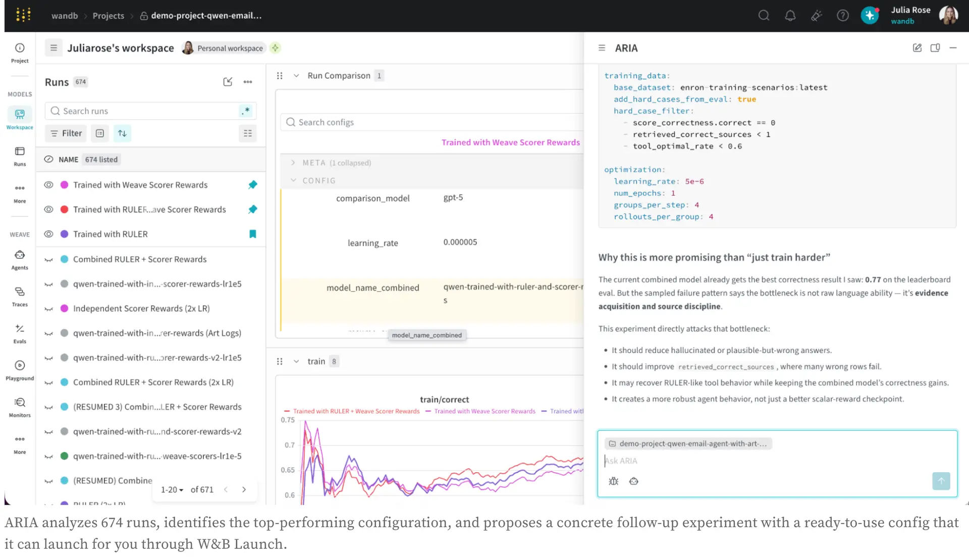Toggle visibility of all runs in header
The width and height of the screenshot is (969, 560).
[48, 159]
